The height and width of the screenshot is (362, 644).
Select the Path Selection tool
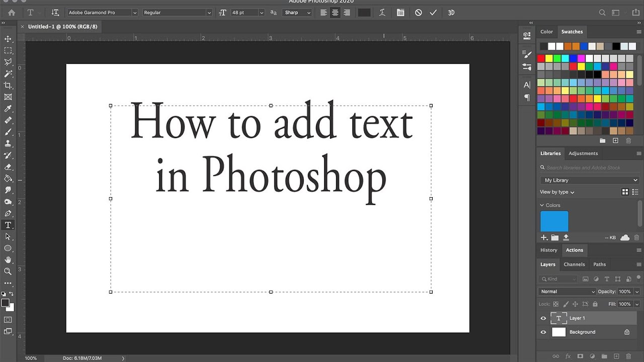tap(8, 237)
